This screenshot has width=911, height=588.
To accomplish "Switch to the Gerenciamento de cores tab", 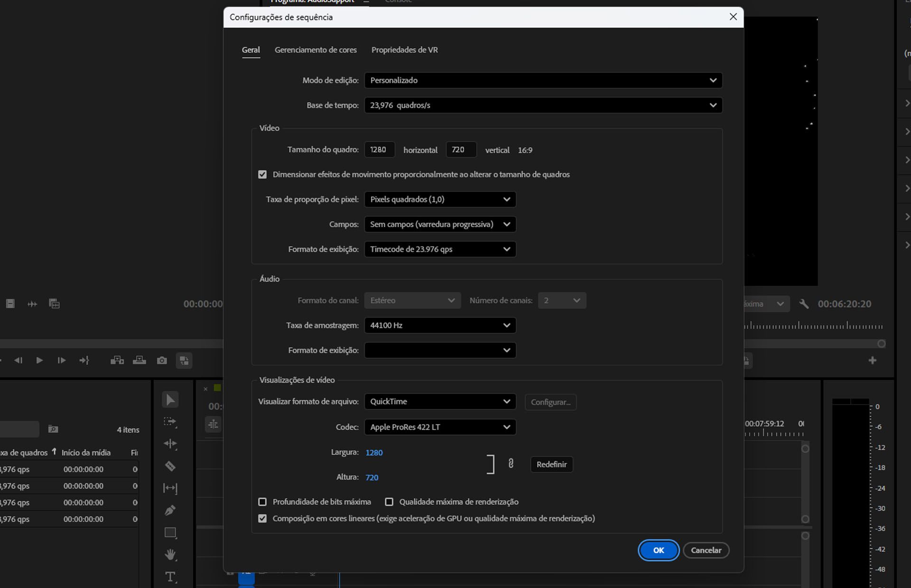I will (316, 50).
